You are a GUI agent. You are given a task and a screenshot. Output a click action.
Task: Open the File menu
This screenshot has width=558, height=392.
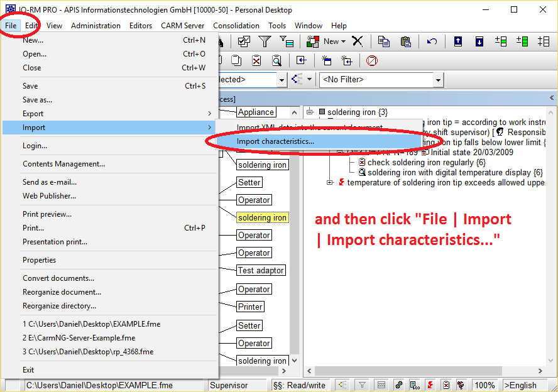coord(11,26)
